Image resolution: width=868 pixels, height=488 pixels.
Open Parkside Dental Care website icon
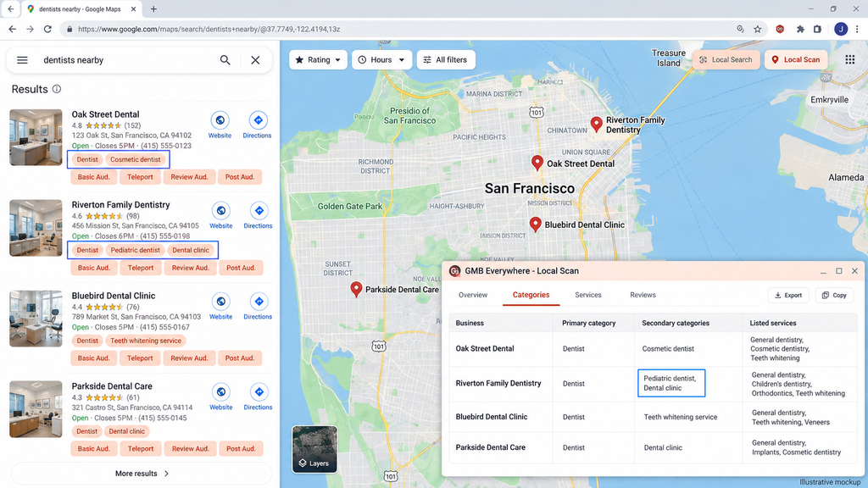tap(221, 391)
